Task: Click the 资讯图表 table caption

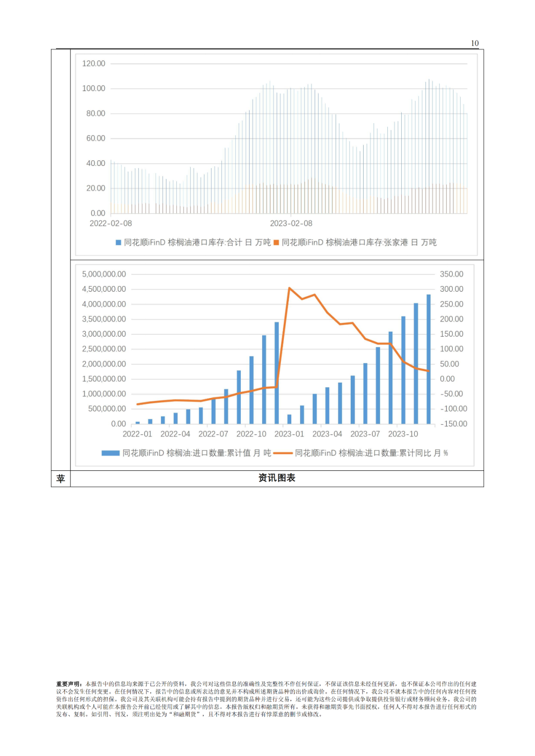Action: [277, 478]
